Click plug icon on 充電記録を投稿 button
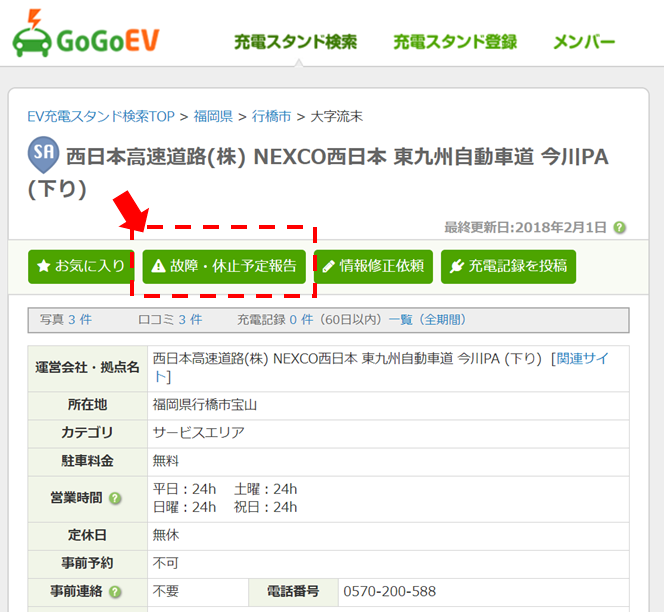The height and width of the screenshot is (616, 670). click(457, 266)
